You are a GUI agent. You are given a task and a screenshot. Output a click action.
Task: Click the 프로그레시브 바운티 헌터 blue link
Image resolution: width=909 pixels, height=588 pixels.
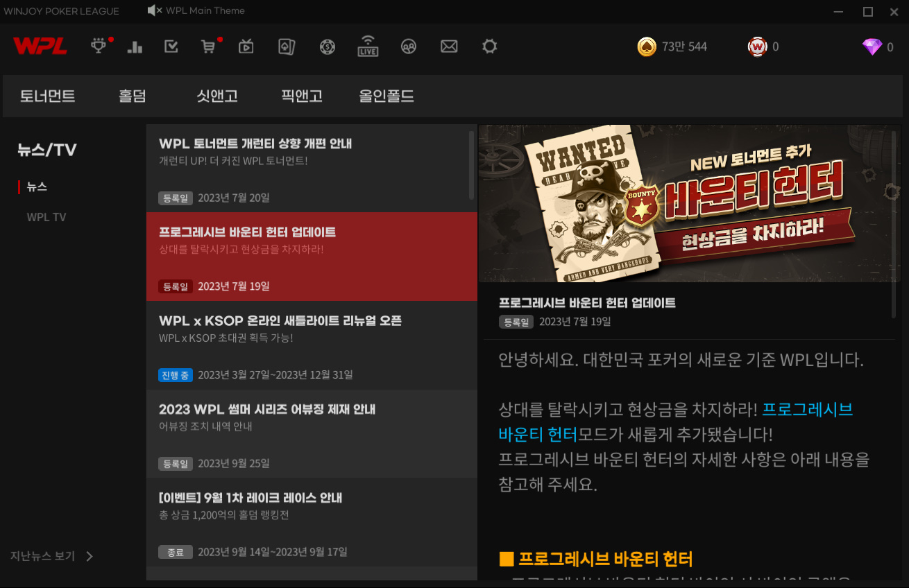[x=807, y=410]
